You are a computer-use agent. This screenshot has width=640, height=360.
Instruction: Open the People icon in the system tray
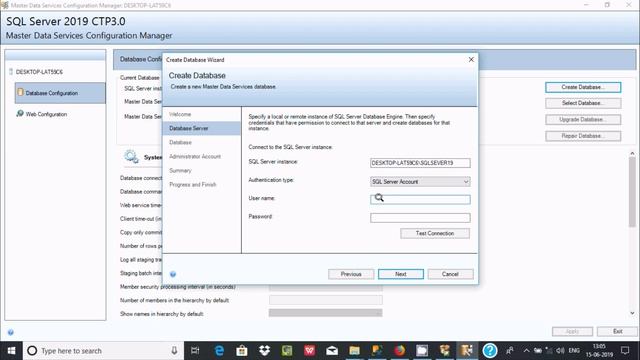[510, 351]
